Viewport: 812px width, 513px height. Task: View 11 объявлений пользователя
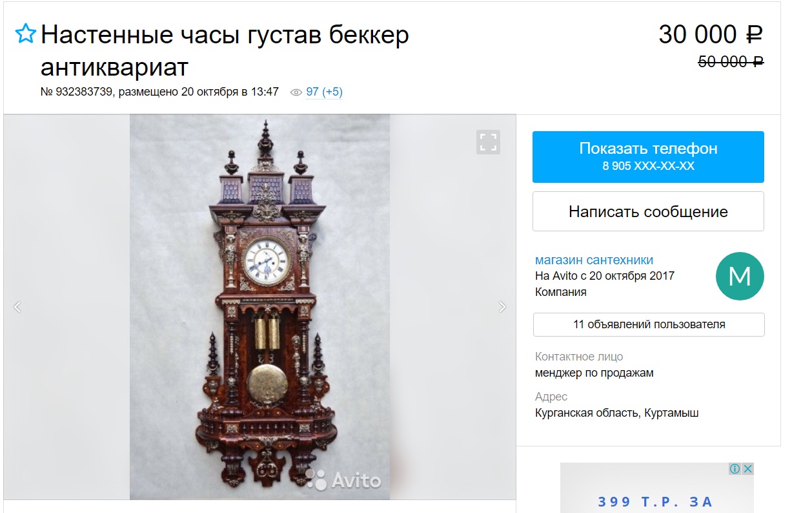649,324
